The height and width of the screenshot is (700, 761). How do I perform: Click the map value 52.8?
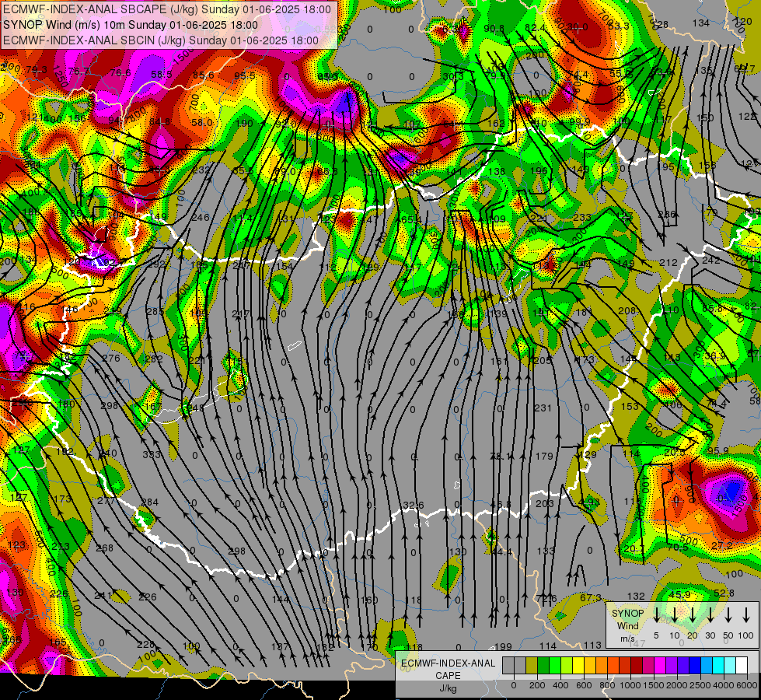click(x=724, y=593)
